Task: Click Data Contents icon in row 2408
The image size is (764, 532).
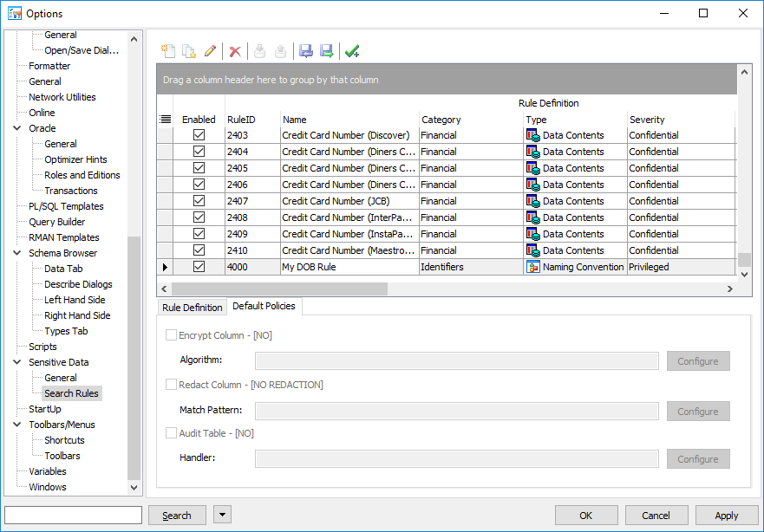Action: point(533,217)
